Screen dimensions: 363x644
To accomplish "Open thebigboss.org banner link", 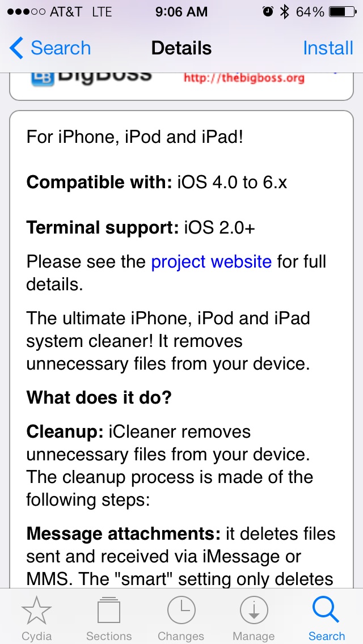I will click(244, 78).
